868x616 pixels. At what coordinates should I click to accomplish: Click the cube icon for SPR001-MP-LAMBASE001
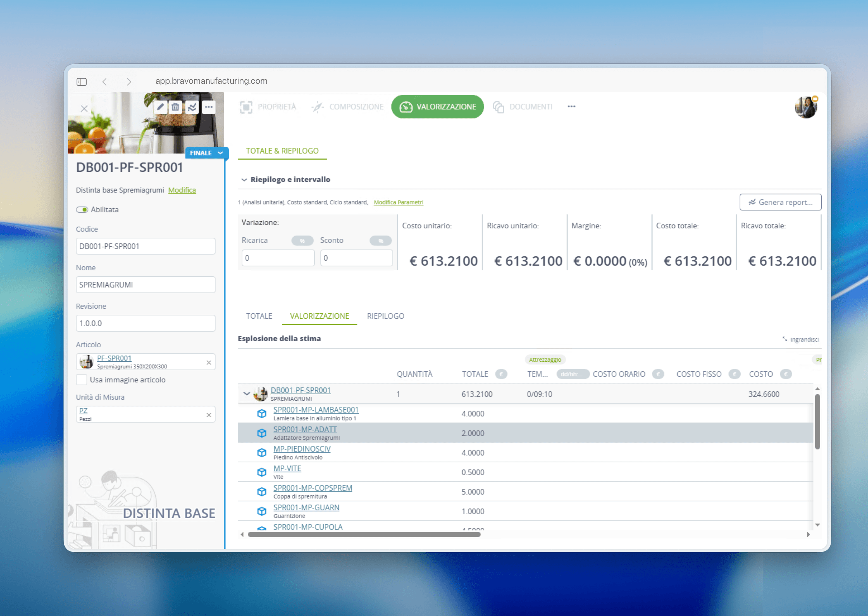point(262,414)
